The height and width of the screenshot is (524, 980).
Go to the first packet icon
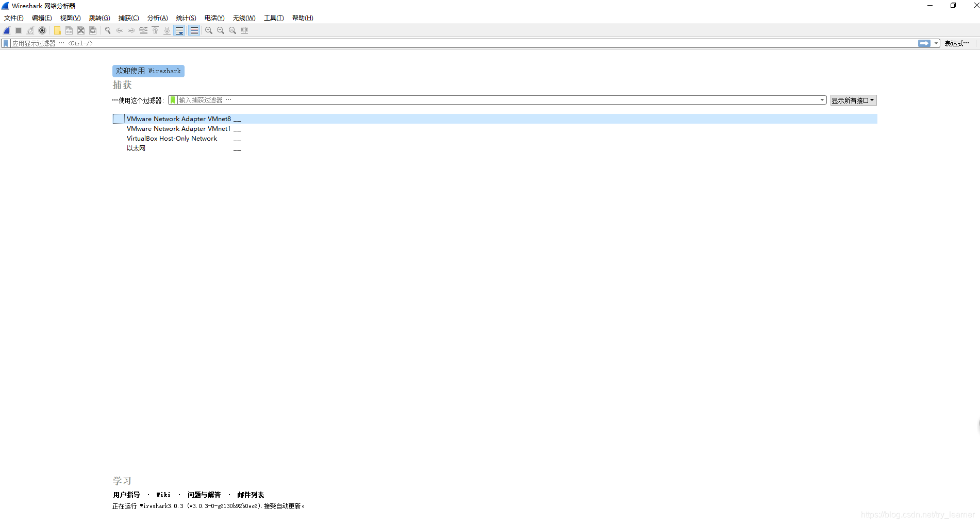click(x=155, y=30)
